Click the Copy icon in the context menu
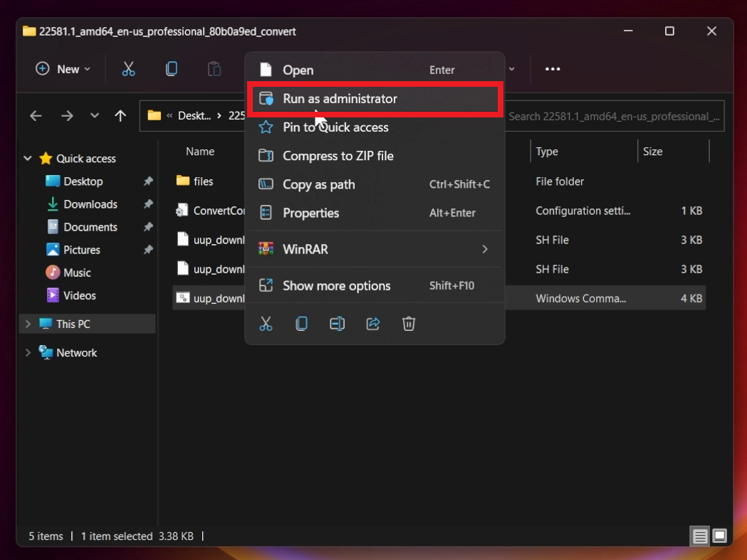747x560 pixels. 301,324
